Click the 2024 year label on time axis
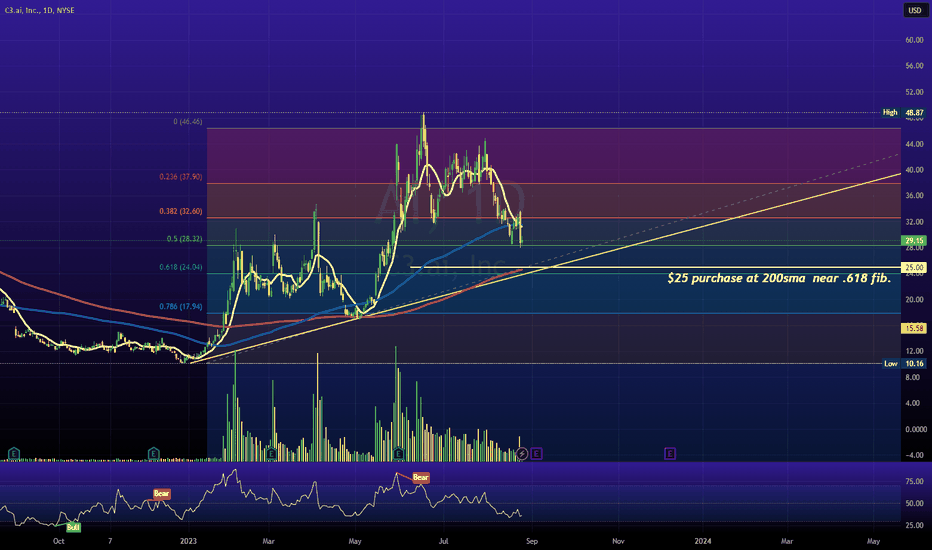Viewport: 932px width, 550px height. tap(703, 541)
